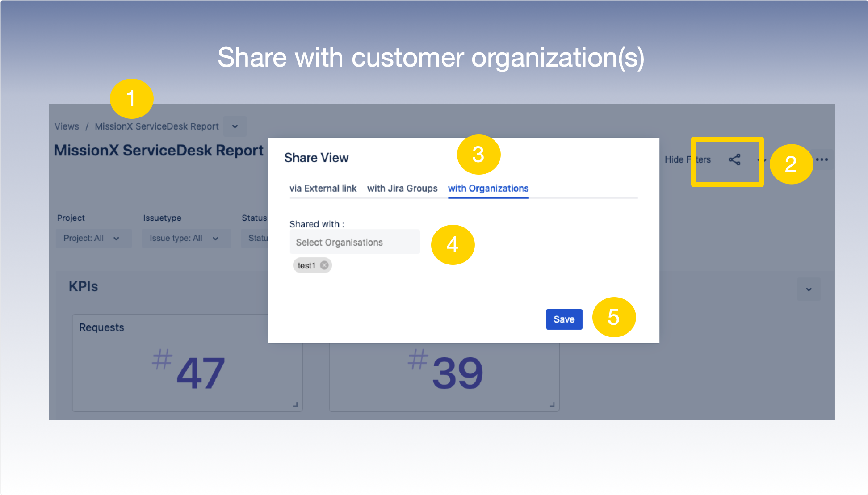Open the Issue type: All dropdown
Viewport: 868px width, 495px height.
(186, 238)
